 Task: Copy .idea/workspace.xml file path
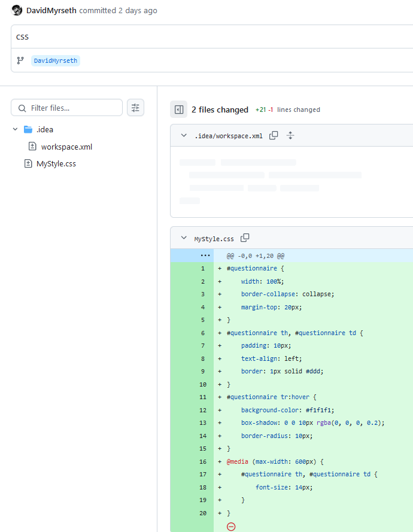[274, 135]
